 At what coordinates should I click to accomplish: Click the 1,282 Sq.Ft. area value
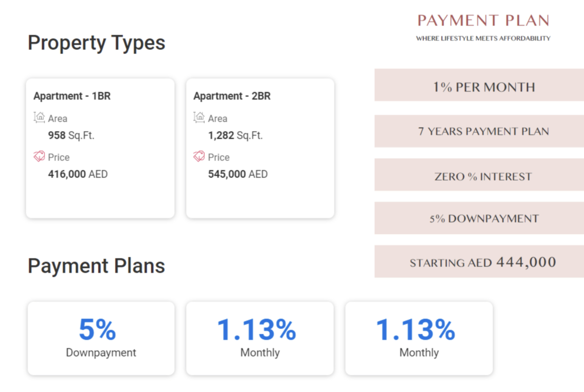(235, 135)
